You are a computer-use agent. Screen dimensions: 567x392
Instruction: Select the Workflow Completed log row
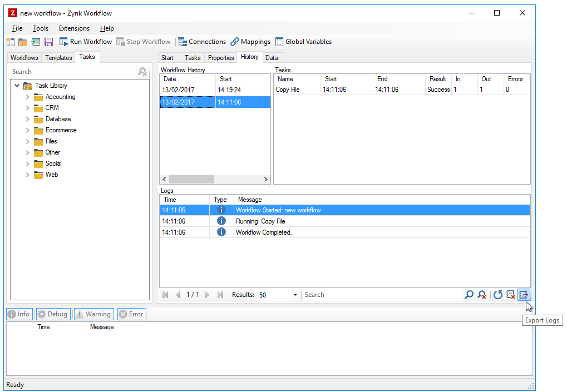tap(345, 232)
